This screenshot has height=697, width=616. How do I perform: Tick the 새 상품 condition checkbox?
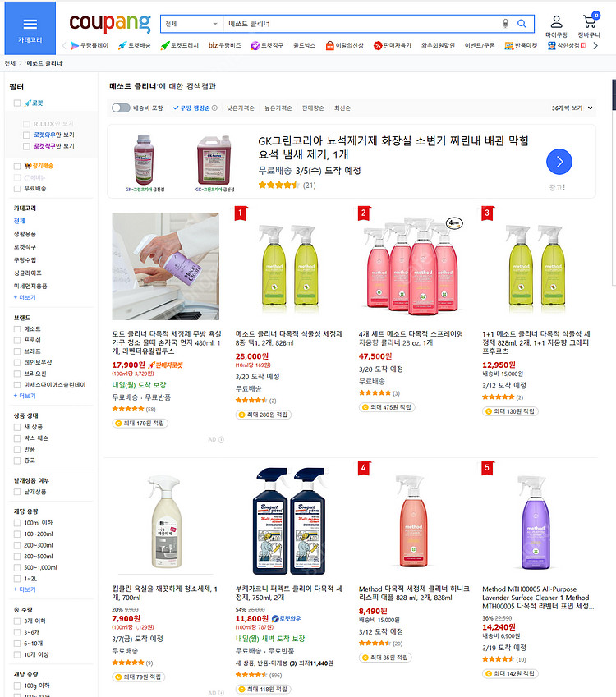pyautogui.click(x=17, y=427)
